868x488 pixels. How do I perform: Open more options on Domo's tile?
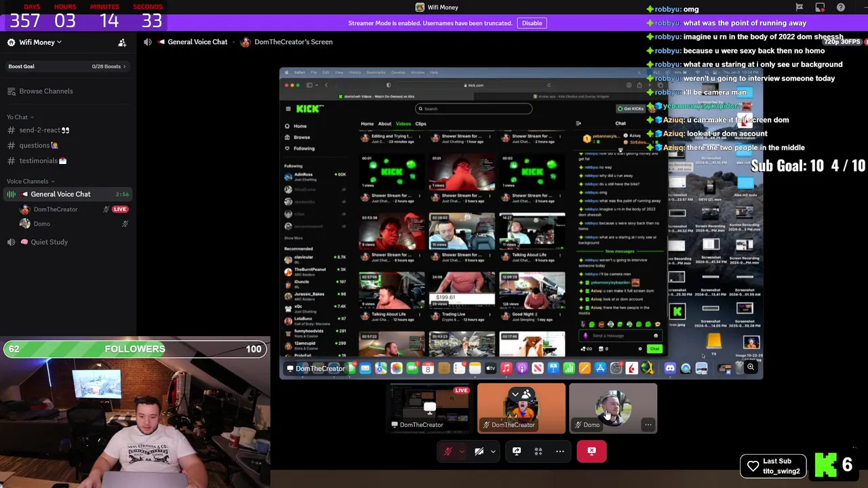(x=648, y=425)
